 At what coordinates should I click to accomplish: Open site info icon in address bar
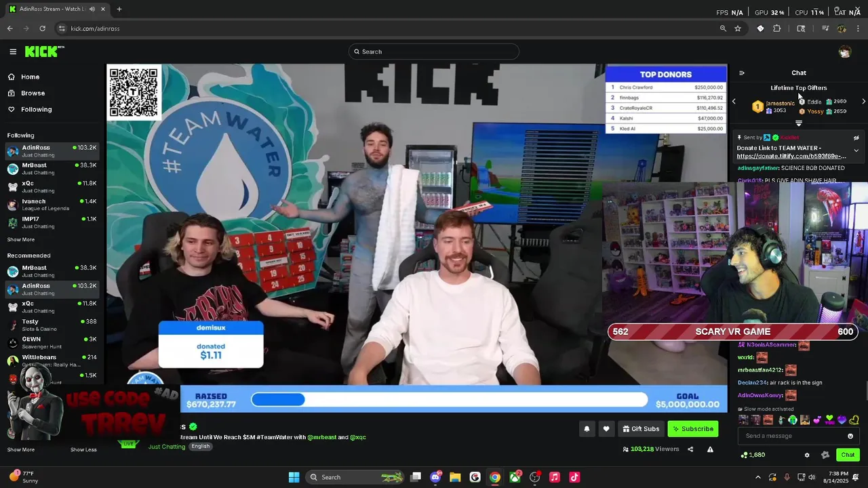[62, 28]
